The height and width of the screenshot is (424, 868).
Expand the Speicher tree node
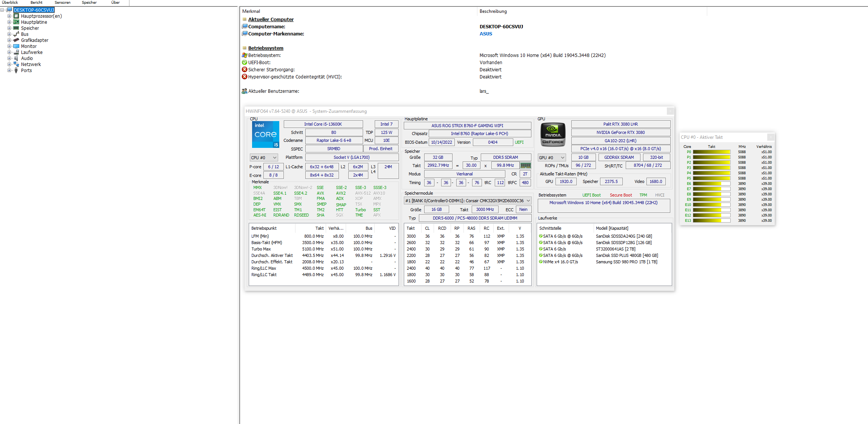pos(9,28)
